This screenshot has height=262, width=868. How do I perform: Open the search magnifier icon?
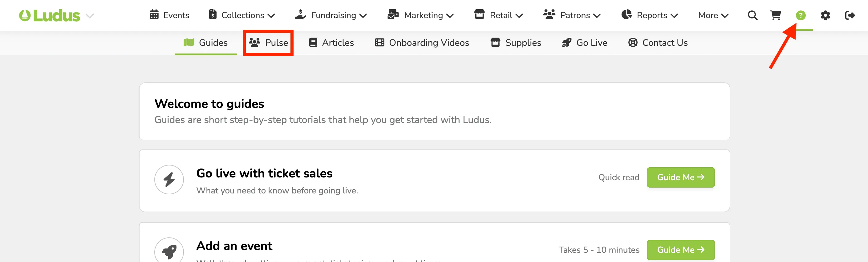tap(752, 15)
